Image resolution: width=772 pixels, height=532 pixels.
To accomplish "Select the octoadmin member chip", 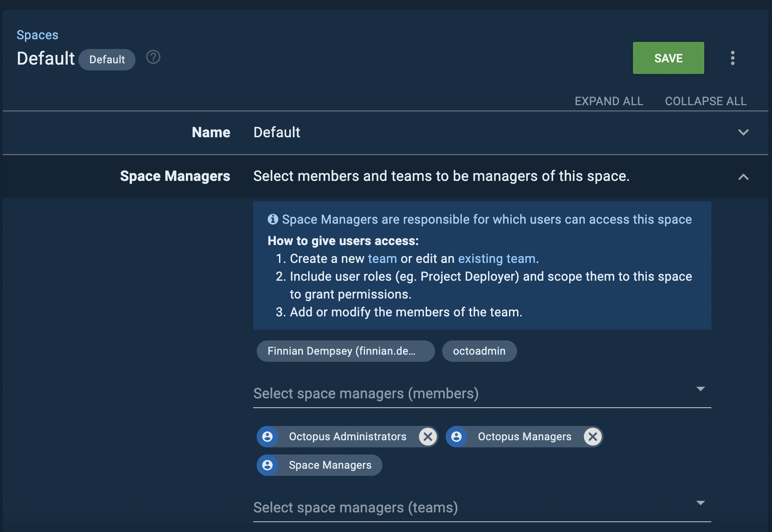I will (x=479, y=351).
